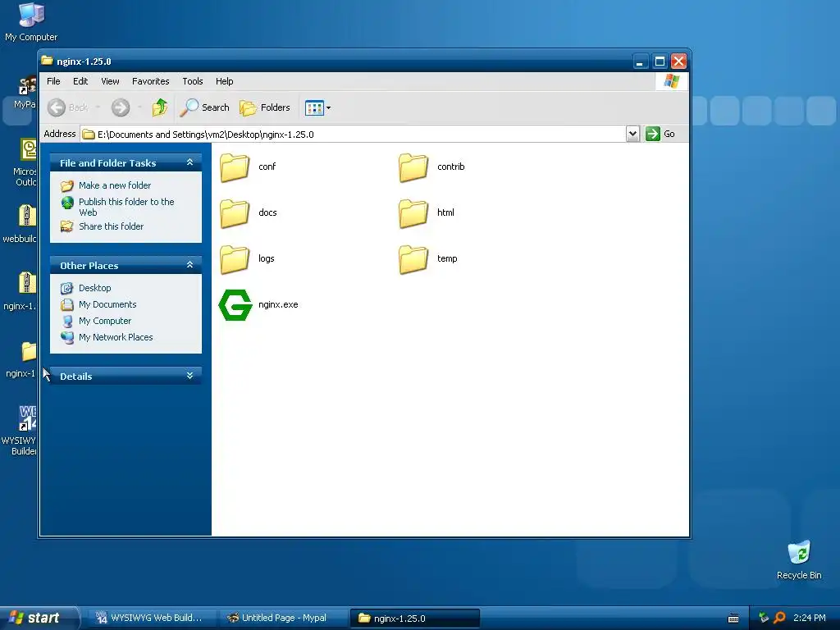The width and height of the screenshot is (840, 630).
Task: Click the nginx.exe file name label
Action: pos(278,305)
